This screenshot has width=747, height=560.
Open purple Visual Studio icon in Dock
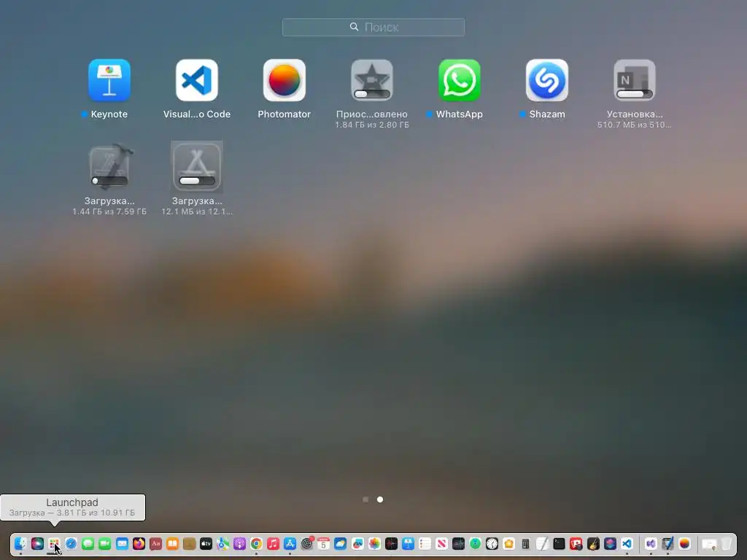[651, 543]
